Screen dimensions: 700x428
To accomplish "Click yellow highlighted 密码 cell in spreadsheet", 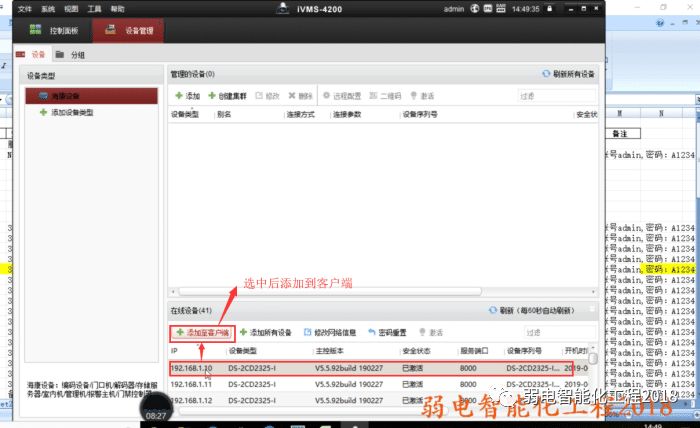I will (668, 269).
